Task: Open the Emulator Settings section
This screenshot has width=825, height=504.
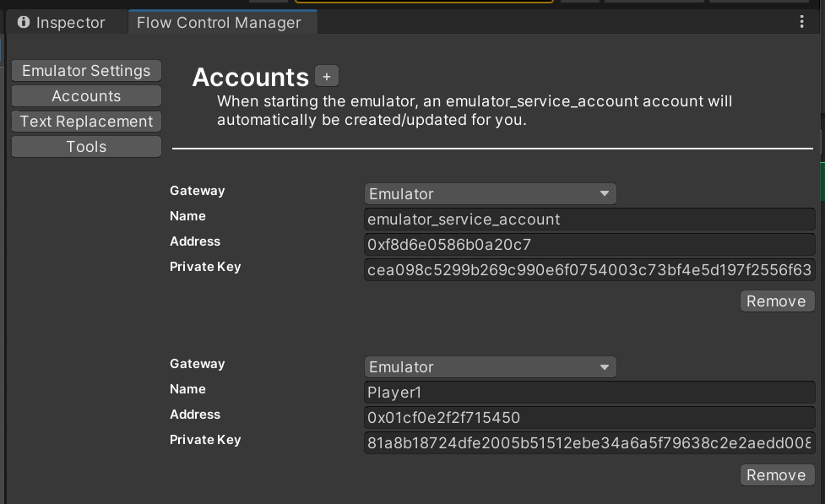Action: point(85,70)
